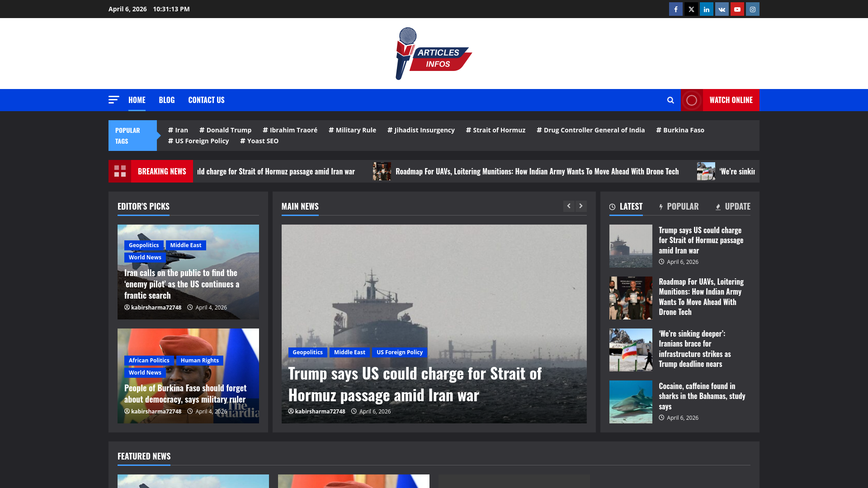This screenshot has height=488, width=868.
Task: Open Roadmap For UAVs breaking news headline
Action: (x=537, y=172)
